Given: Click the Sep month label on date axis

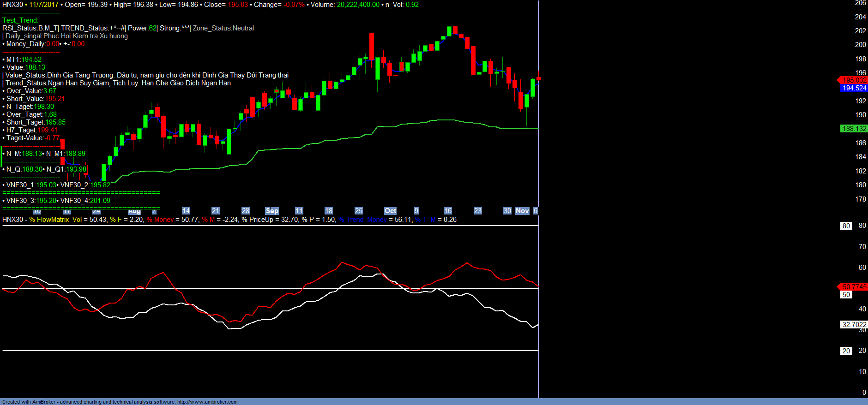Looking at the screenshot, I should click(272, 211).
